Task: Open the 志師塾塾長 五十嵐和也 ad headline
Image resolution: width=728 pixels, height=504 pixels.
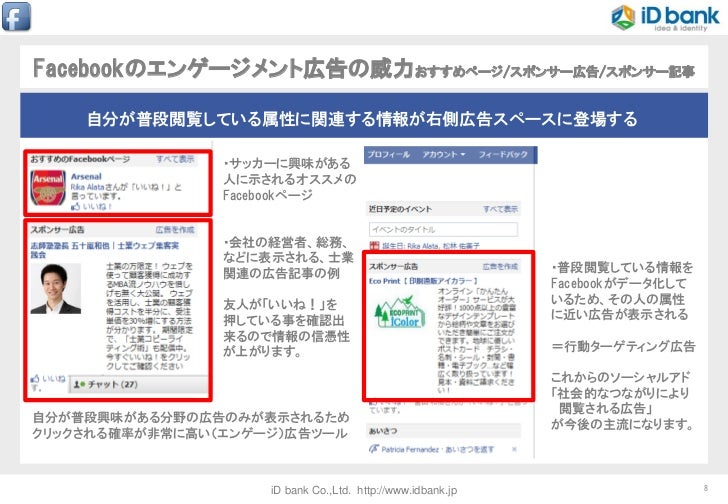Action: 105,250
